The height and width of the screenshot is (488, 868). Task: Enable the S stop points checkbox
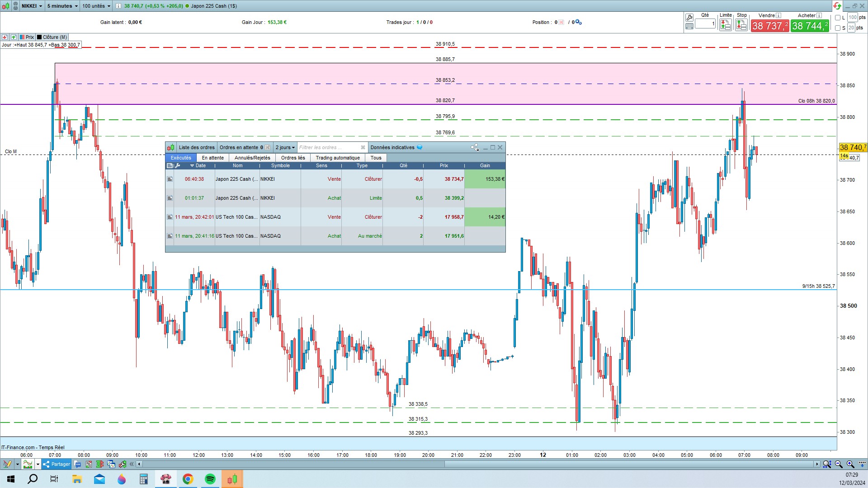pyautogui.click(x=838, y=28)
